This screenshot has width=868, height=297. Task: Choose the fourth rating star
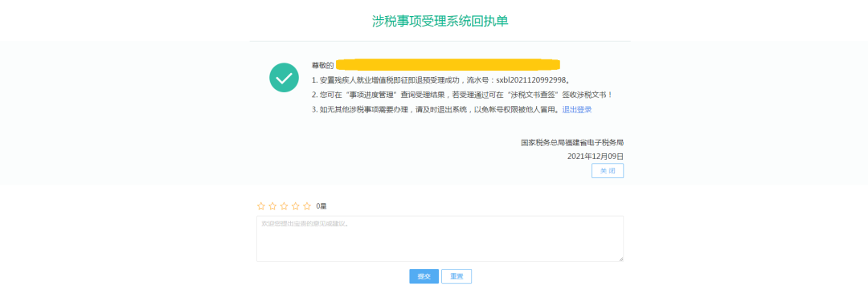[296, 206]
